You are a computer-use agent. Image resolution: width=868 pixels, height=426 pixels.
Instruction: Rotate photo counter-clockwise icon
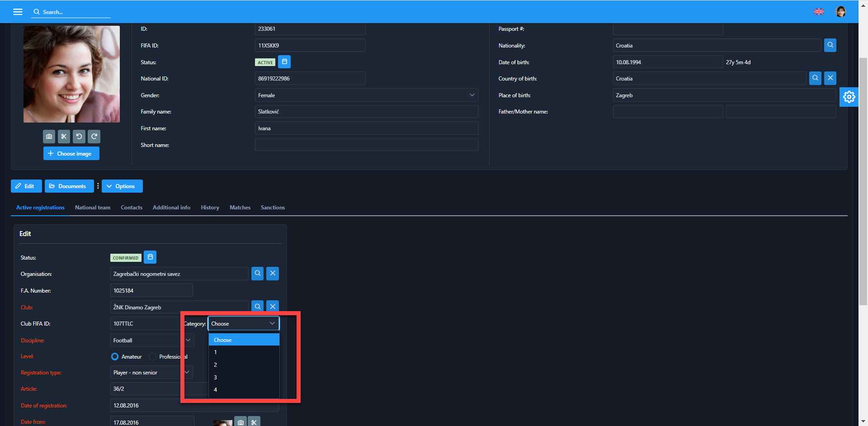point(79,137)
